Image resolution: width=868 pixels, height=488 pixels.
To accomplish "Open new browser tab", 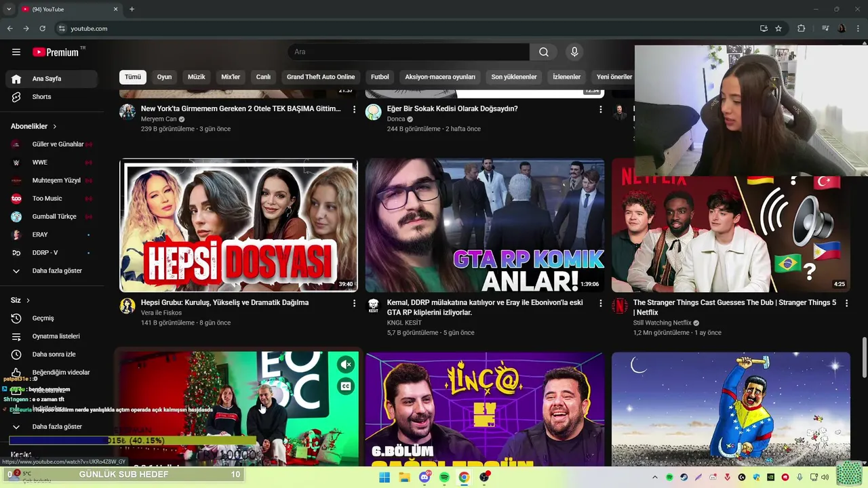I will (132, 9).
